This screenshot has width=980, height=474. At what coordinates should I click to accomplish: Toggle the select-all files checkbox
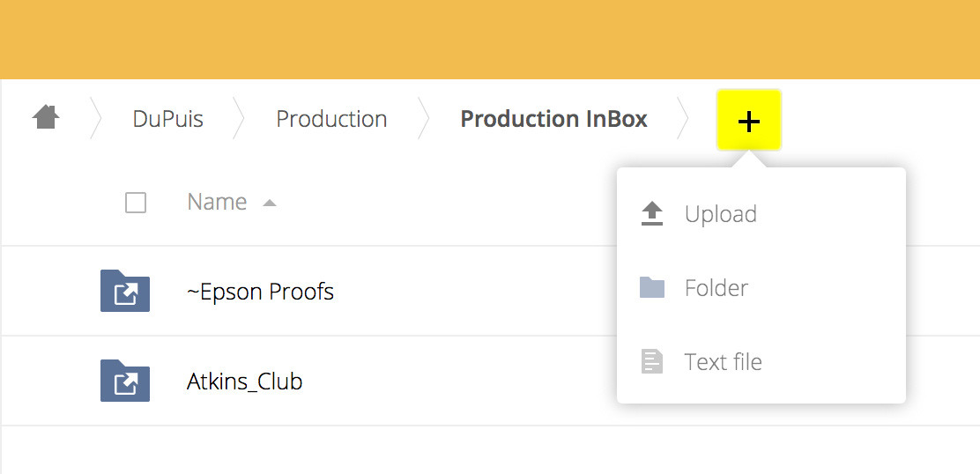pyautogui.click(x=136, y=203)
